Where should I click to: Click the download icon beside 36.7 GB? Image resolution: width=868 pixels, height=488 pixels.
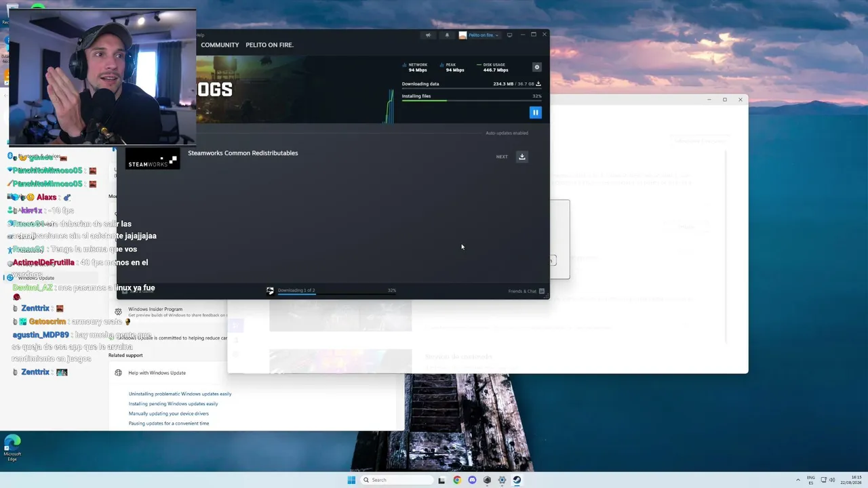[538, 84]
